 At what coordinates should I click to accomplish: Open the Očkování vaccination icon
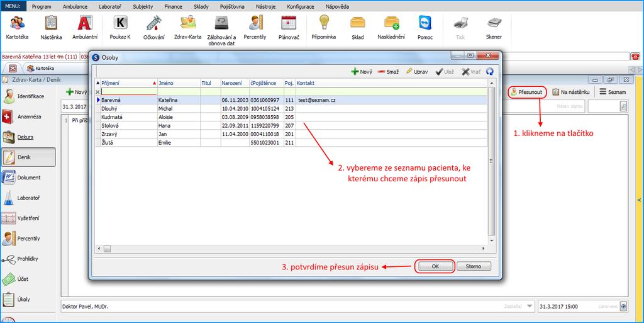154,27
